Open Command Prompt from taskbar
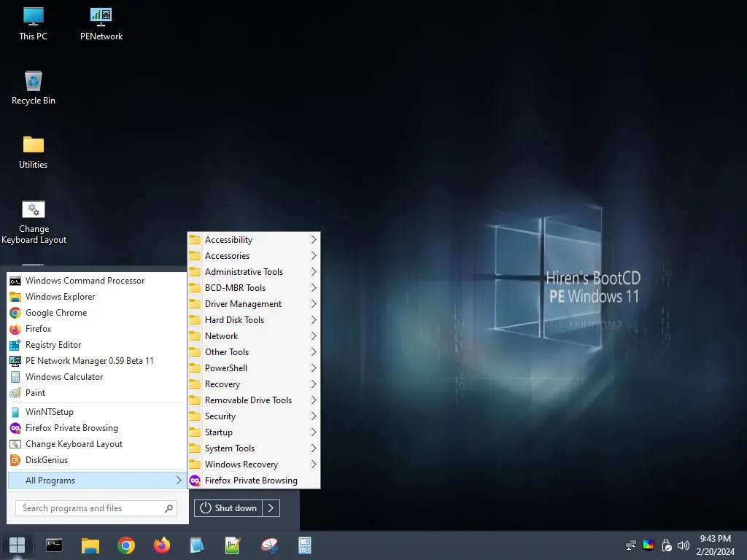The height and width of the screenshot is (560, 747). 54,545
